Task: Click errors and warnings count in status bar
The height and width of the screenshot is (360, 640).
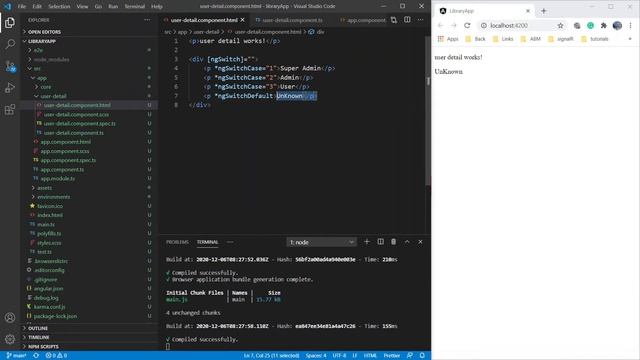Action: [x=56, y=356]
